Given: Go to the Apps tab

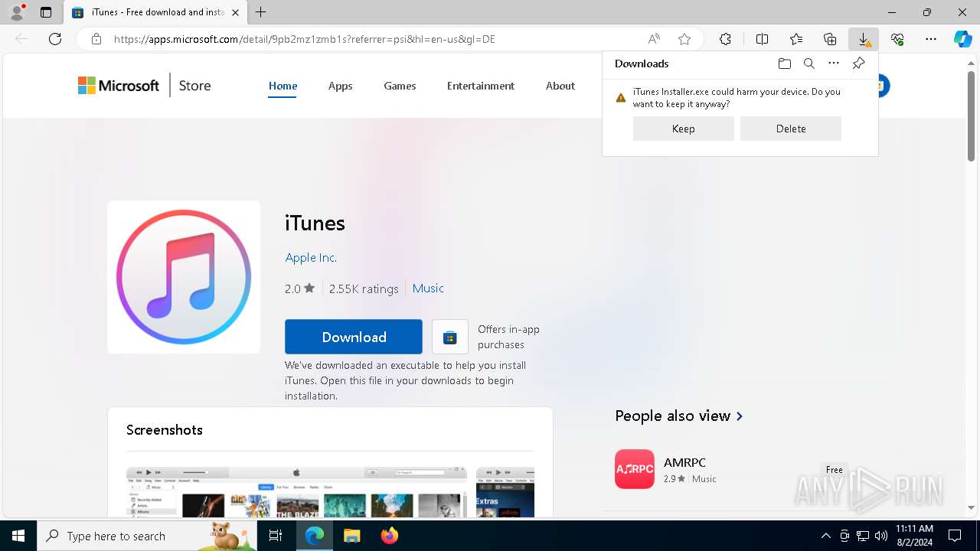Looking at the screenshot, I should [x=340, y=86].
